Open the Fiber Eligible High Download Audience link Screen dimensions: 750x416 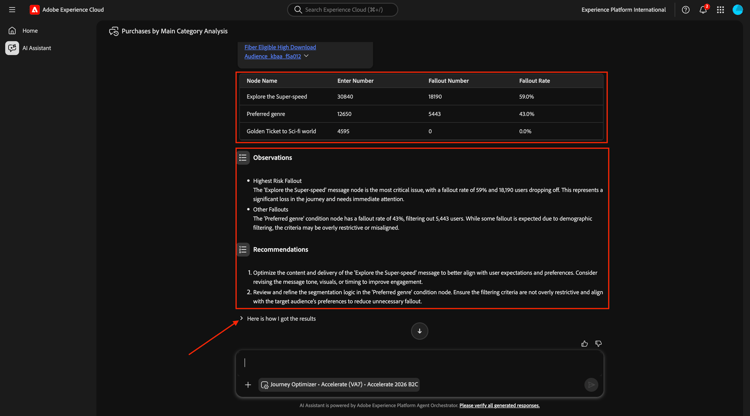[x=280, y=52]
